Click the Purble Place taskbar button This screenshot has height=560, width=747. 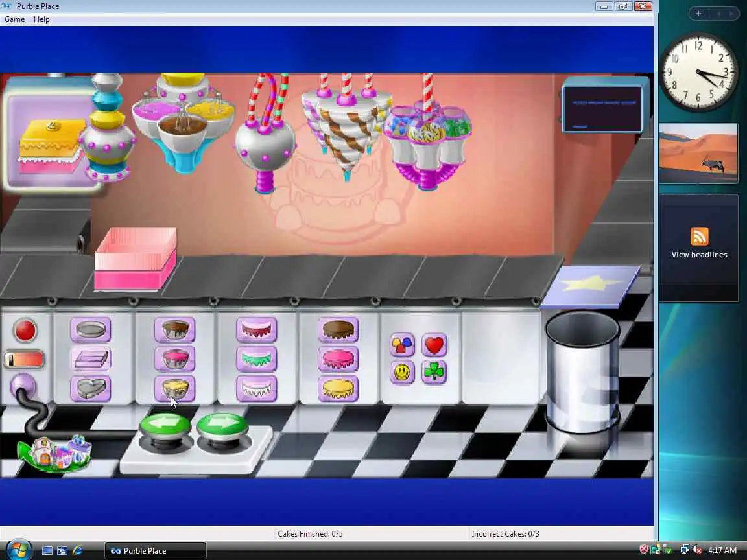tap(156, 550)
